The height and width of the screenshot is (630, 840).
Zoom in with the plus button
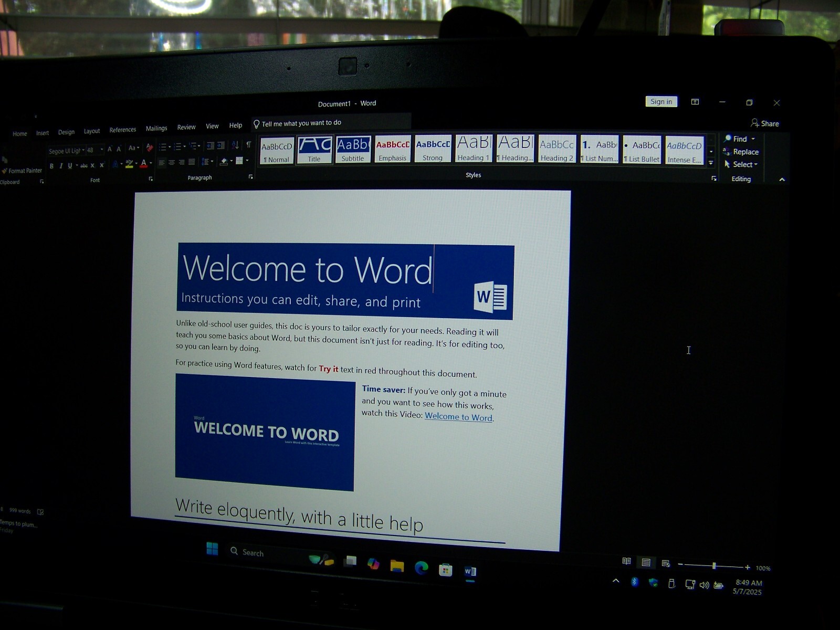[748, 568]
